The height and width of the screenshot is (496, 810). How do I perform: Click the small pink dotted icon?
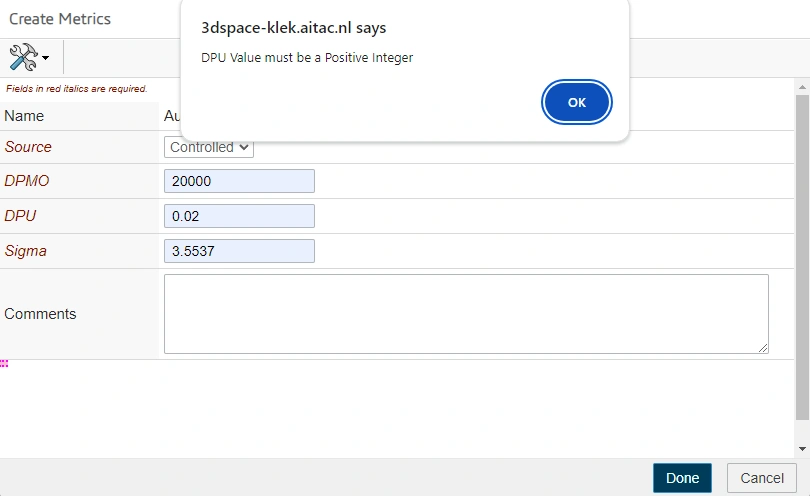(x=4, y=364)
